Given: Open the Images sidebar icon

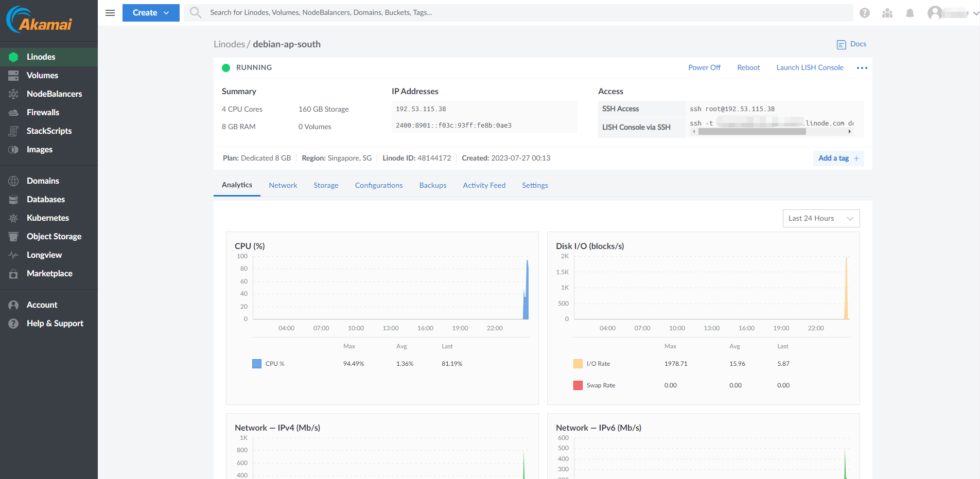Looking at the screenshot, I should tap(13, 150).
